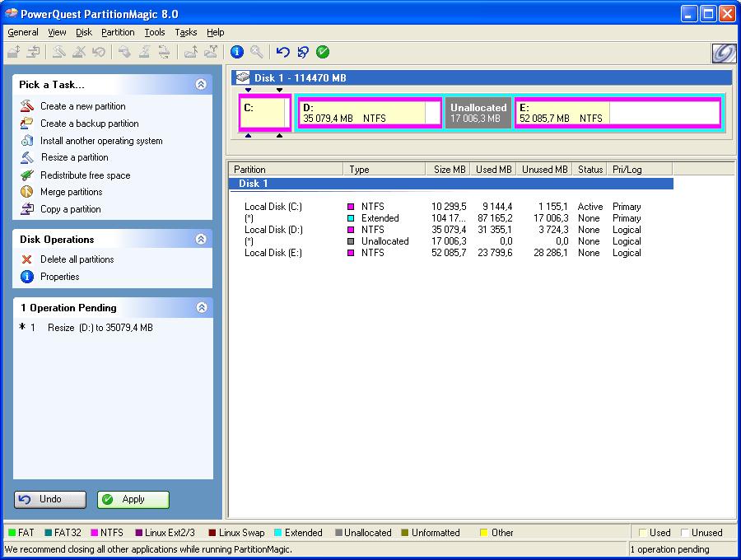This screenshot has height=560, width=741.
Task: Open the Disk menu
Action: pyautogui.click(x=84, y=32)
